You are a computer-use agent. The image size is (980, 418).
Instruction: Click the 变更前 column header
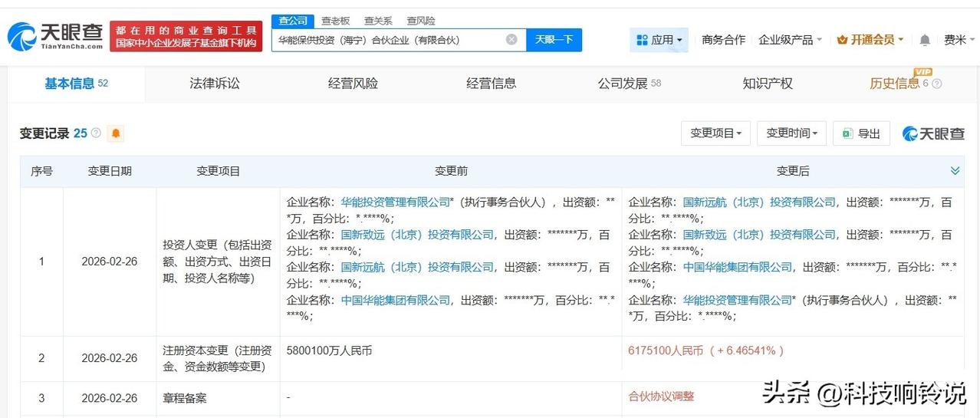coord(451,171)
